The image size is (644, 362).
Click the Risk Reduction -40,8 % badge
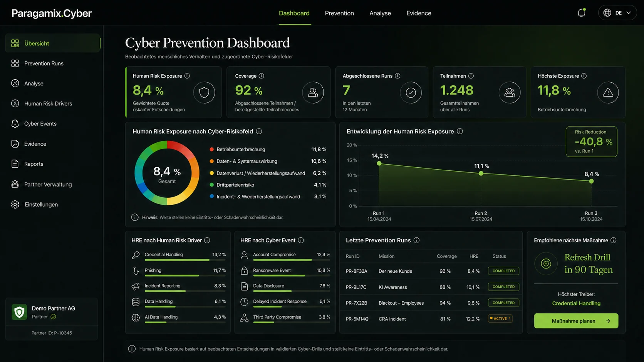coord(591,142)
